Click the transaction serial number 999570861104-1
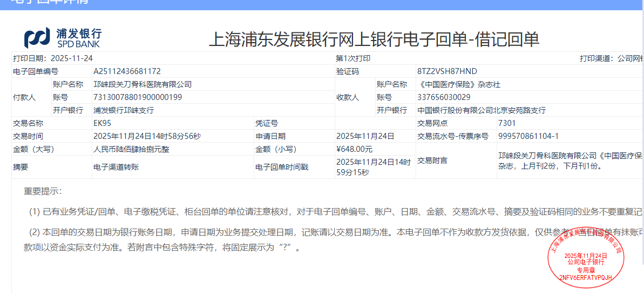Screen dimensions: 644x294 (x=528, y=136)
